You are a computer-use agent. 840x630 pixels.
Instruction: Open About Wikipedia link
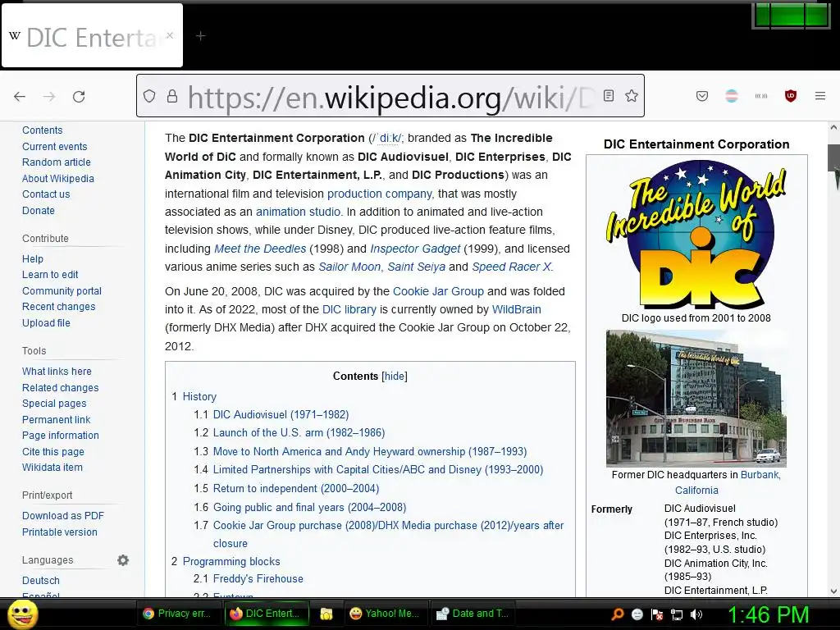(58, 178)
